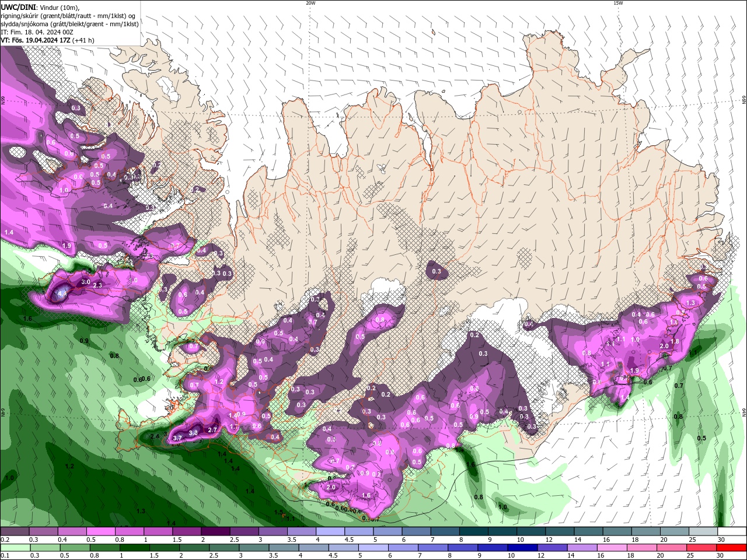
Task: Pick the snow scale swatch starting at 8
Action: (x=473, y=531)
